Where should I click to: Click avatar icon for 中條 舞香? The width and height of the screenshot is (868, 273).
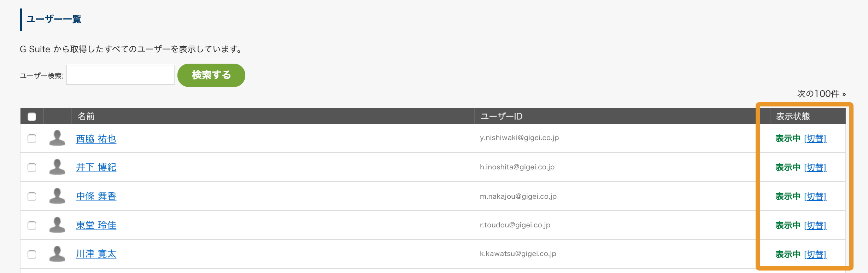[x=57, y=196]
